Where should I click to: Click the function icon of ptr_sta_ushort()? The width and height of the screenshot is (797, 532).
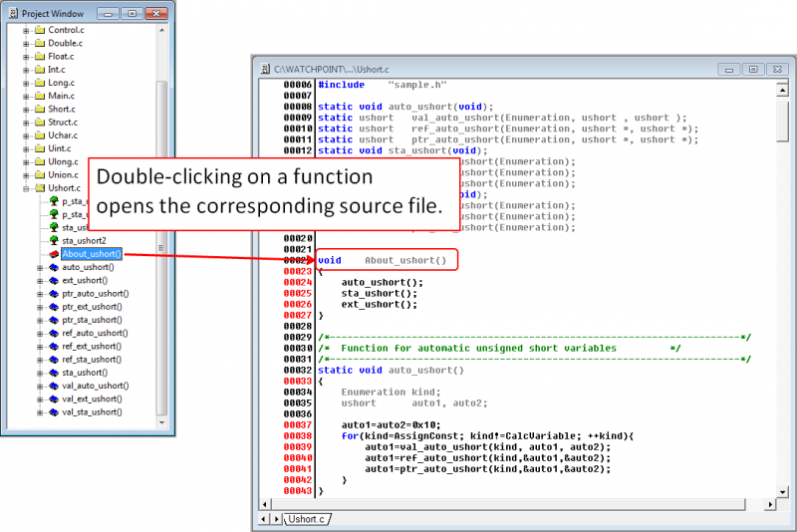[54, 320]
